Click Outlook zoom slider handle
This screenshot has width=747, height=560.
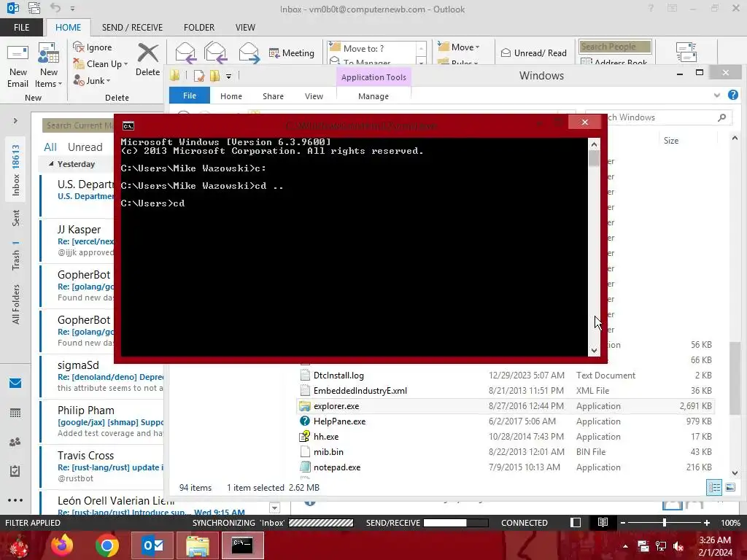(x=665, y=523)
